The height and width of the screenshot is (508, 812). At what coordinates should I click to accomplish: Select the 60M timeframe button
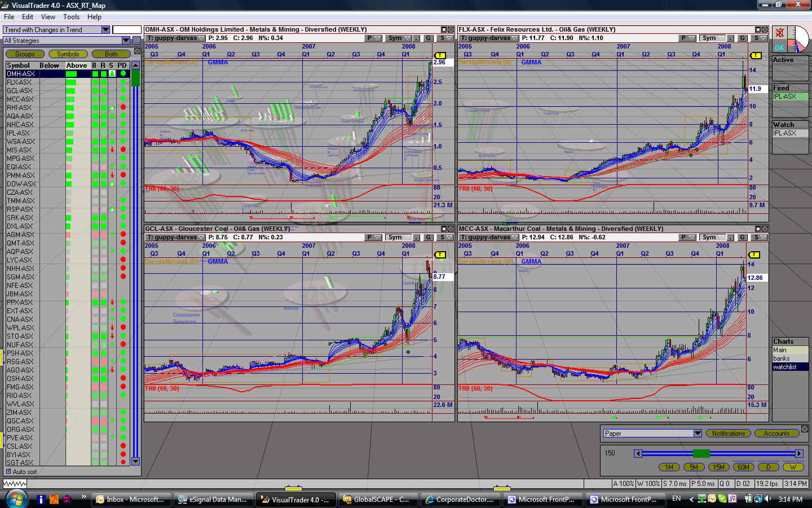pos(743,467)
